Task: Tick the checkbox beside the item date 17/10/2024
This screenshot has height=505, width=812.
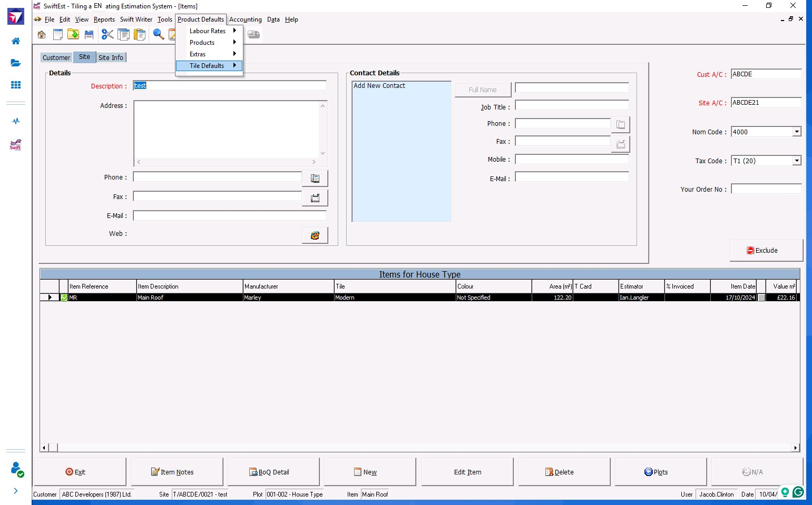Action: click(x=761, y=298)
